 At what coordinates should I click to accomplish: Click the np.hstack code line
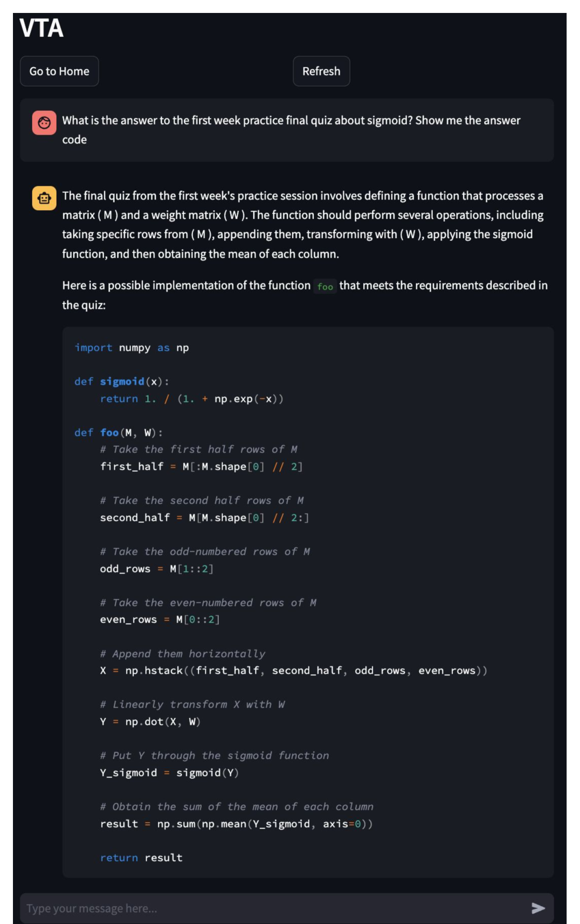293,671
